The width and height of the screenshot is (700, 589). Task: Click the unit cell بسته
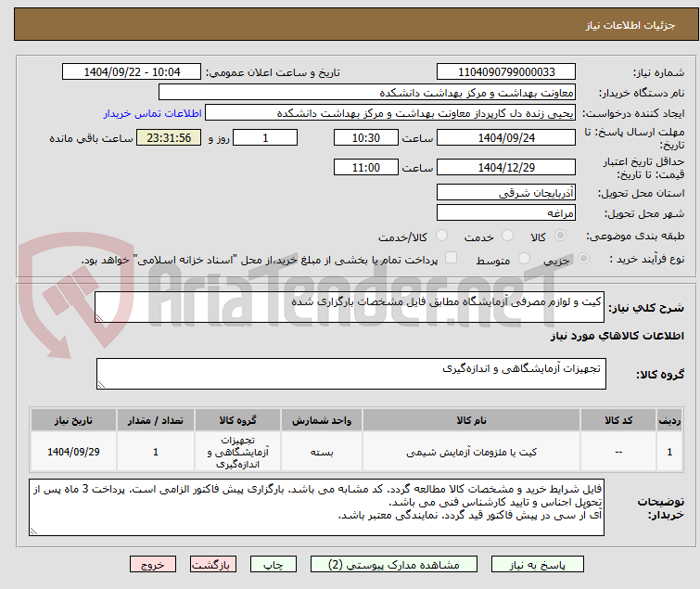coord(322,453)
